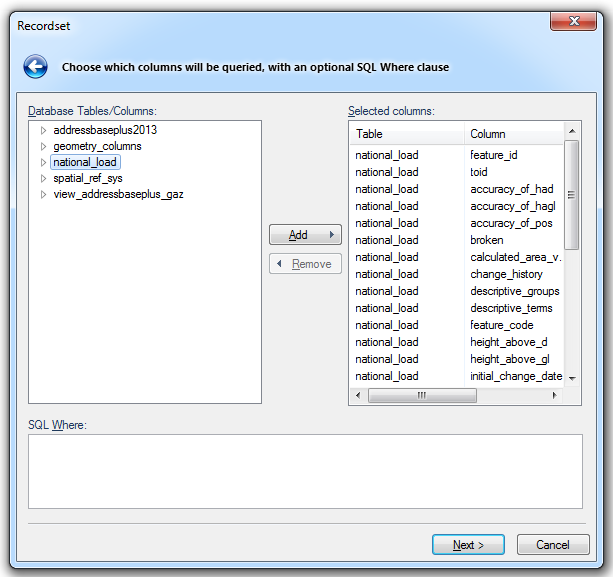Image resolution: width=613 pixels, height=577 pixels.
Task: Click the selected columns scroll up arrow
Action: [572, 131]
